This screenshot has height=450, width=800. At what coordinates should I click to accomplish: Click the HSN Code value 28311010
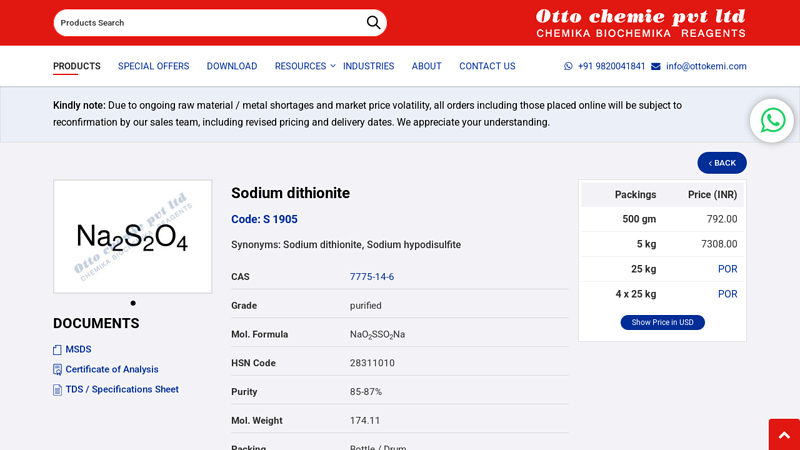372,363
